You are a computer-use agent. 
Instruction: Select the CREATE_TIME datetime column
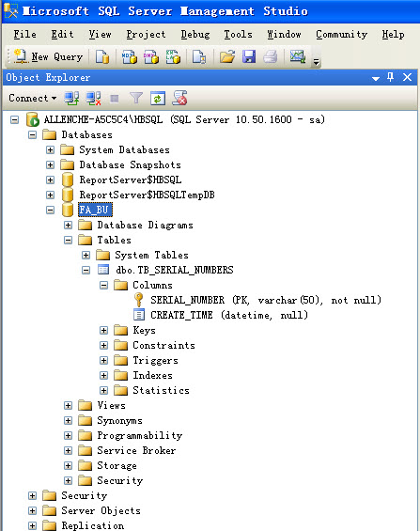[x=229, y=315]
